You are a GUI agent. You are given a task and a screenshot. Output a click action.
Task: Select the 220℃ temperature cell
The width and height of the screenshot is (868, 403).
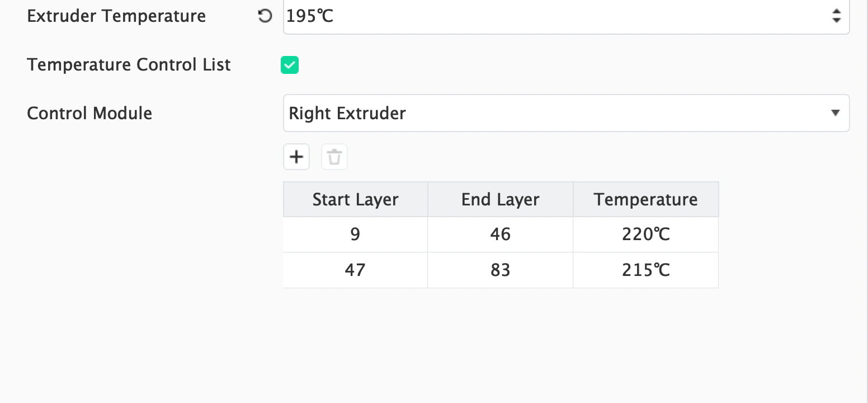[645, 234]
